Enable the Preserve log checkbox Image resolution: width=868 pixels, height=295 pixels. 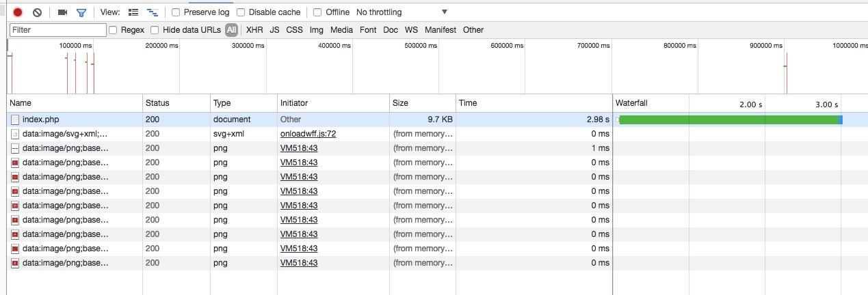(176, 12)
